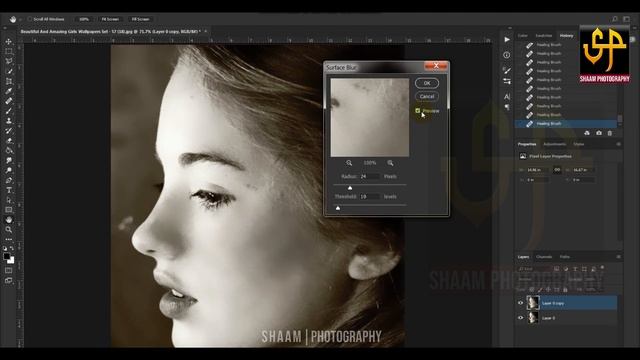Click the search magnifier in options bar
The height and width of the screenshot is (360, 640).
(x=615, y=19)
